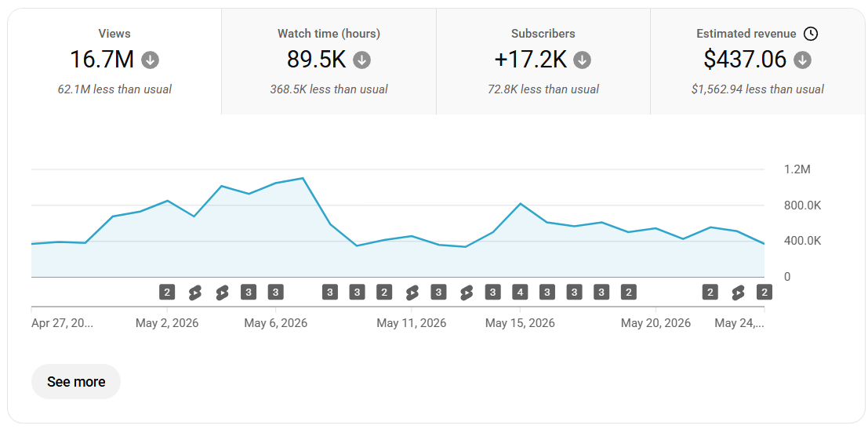Click the May 20, 2026 date label

(x=656, y=323)
